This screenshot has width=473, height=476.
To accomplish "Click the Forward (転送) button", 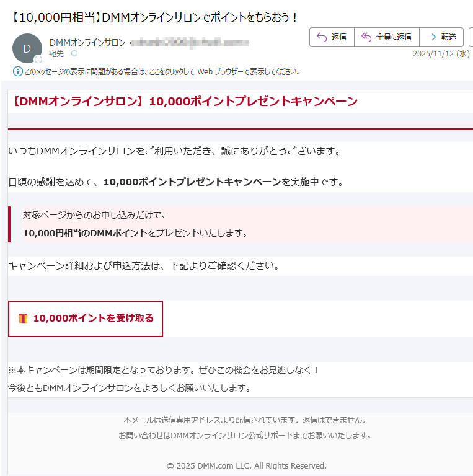I will [441, 37].
